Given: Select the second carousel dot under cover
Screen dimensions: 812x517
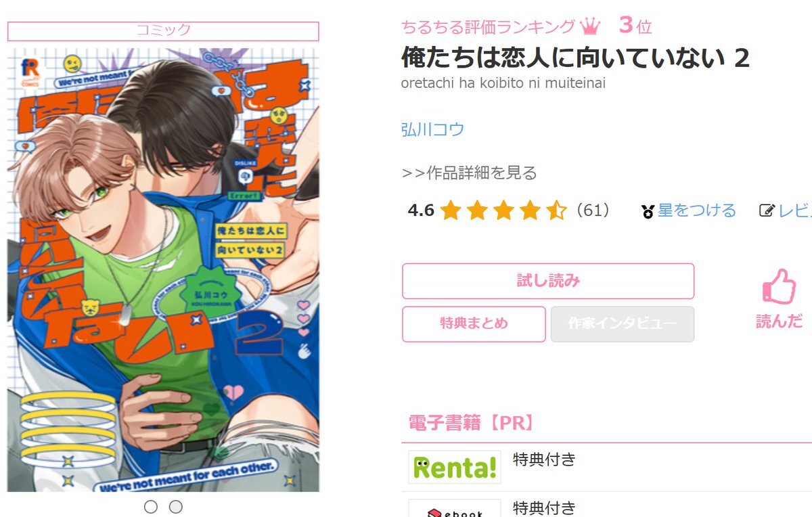Looking at the screenshot, I should [175, 506].
